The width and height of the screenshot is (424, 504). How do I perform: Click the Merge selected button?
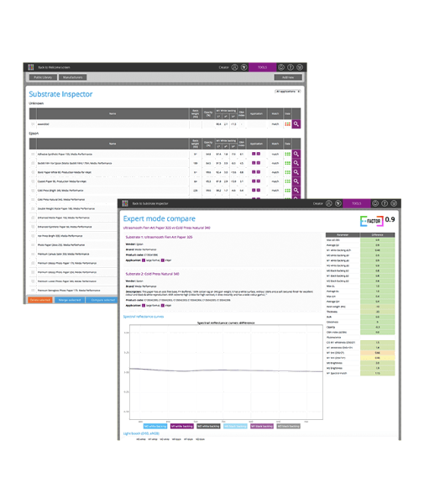pos(70,300)
